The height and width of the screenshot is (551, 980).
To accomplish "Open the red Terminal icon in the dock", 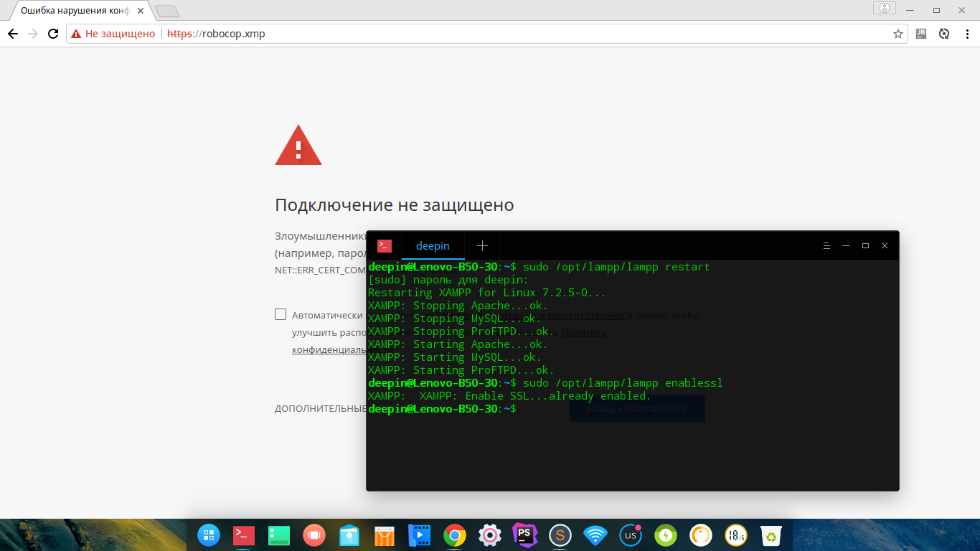I will [x=244, y=534].
